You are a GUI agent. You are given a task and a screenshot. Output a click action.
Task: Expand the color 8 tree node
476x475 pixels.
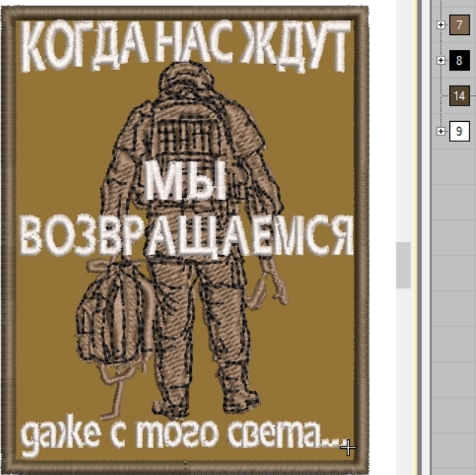(x=441, y=60)
